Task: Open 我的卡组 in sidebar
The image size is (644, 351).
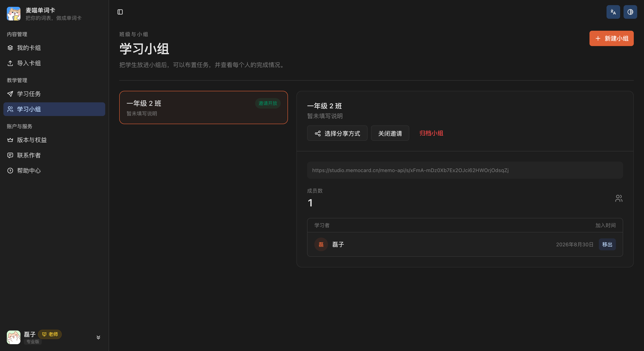Action: (54, 48)
